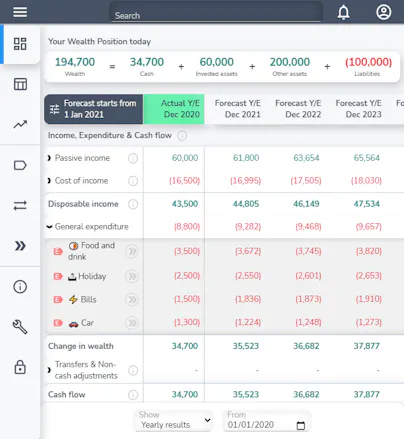Viewport: 404px width, 439px height.
Task: Show info for Cost of income
Action: tap(133, 181)
